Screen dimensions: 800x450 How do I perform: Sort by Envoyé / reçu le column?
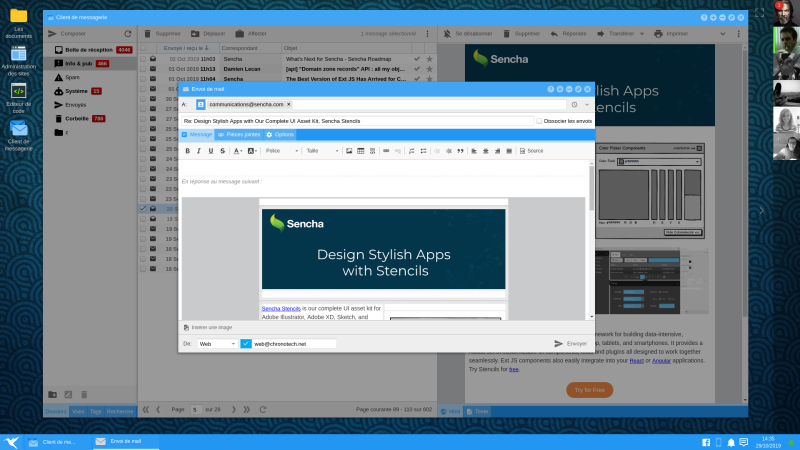186,48
